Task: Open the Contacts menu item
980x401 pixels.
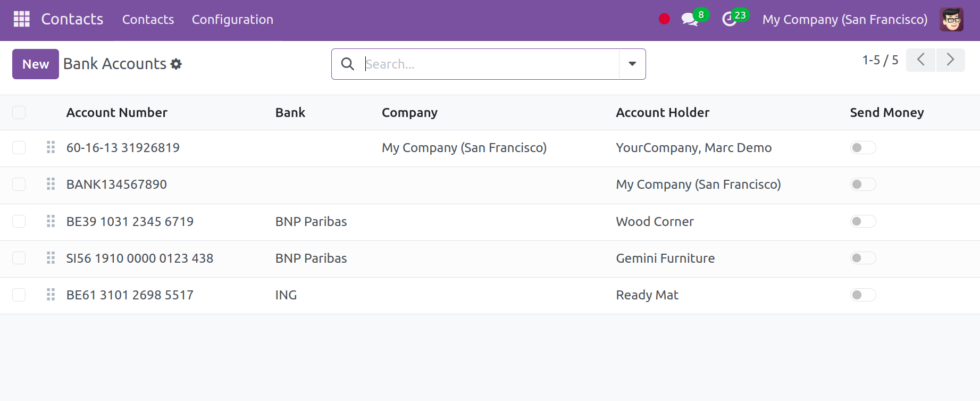Action: click(148, 20)
